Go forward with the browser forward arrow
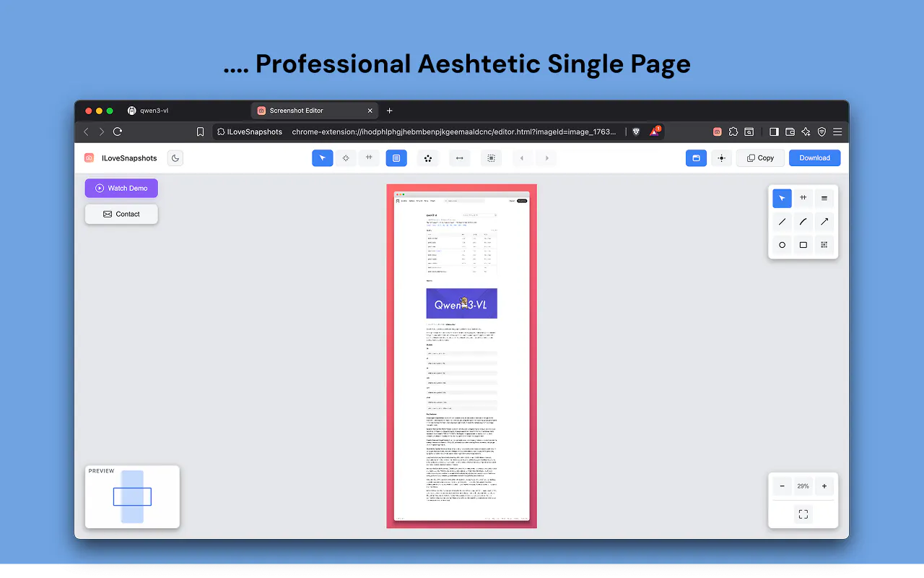 pyautogui.click(x=102, y=131)
